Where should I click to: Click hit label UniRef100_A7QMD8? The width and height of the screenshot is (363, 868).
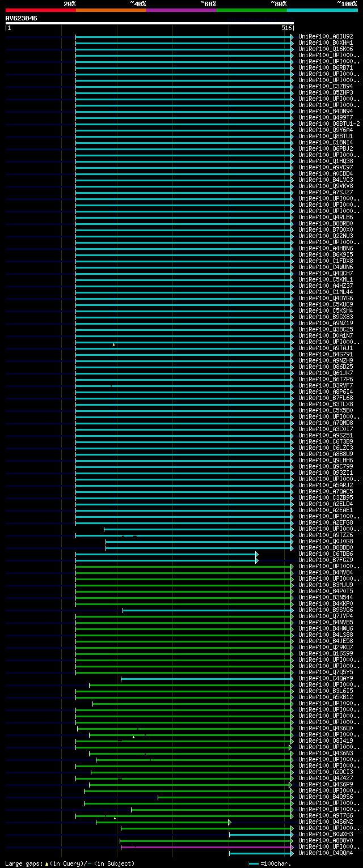[326, 423]
